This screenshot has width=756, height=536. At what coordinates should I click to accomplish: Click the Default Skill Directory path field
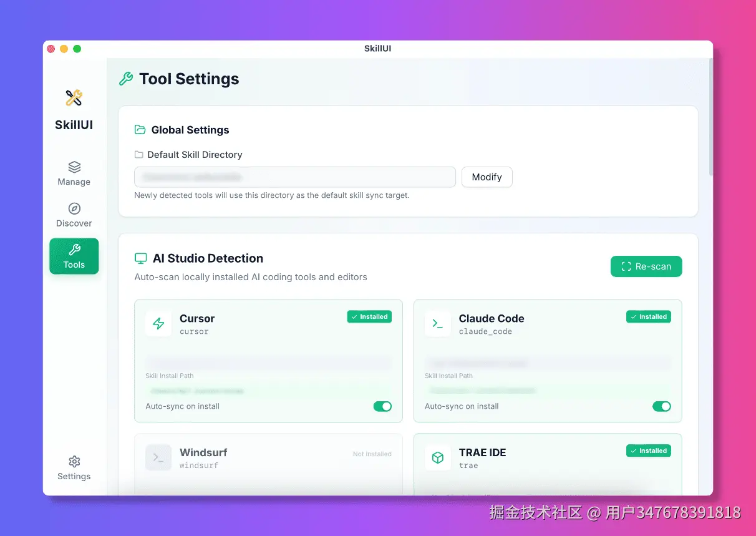(x=295, y=177)
